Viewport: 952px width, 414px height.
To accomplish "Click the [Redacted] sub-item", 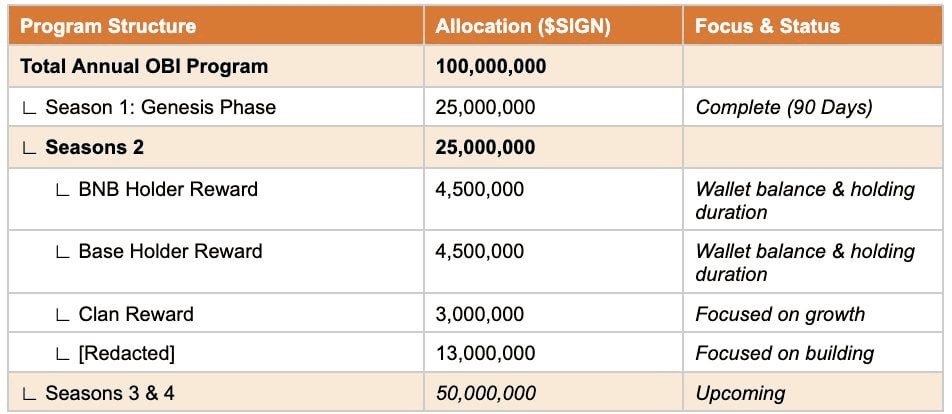I will [x=126, y=353].
